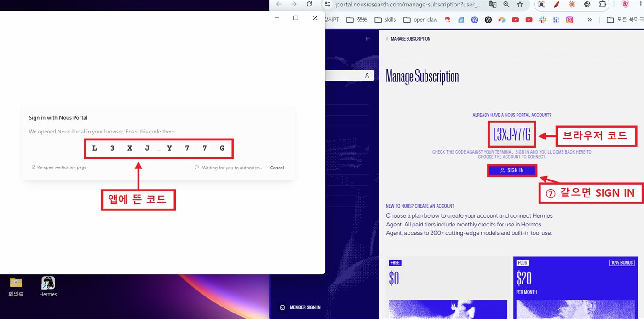Click 'Sign in with Nous Portal' heading
Viewport: 644px width, 319px height.
pos(58,118)
